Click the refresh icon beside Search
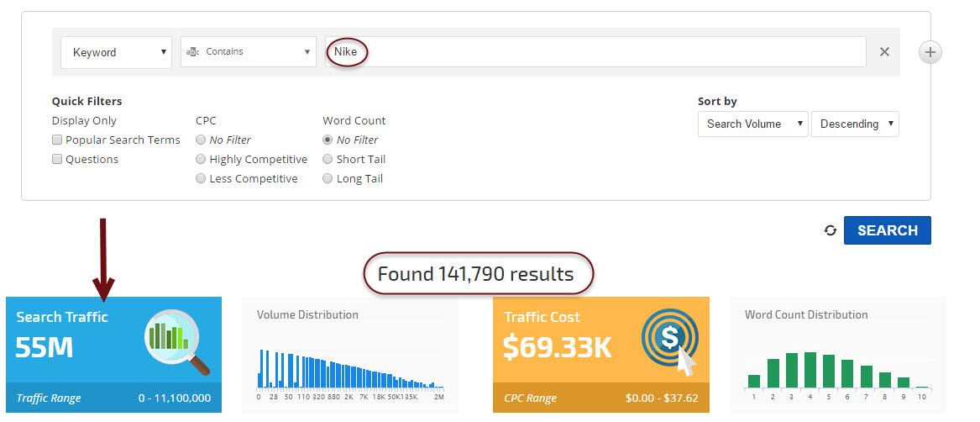Image resolution: width=980 pixels, height=422 pixels. click(x=831, y=230)
